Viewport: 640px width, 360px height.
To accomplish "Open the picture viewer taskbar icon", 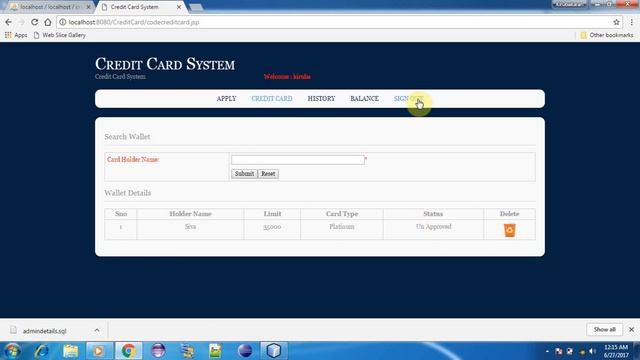I will click(216, 351).
